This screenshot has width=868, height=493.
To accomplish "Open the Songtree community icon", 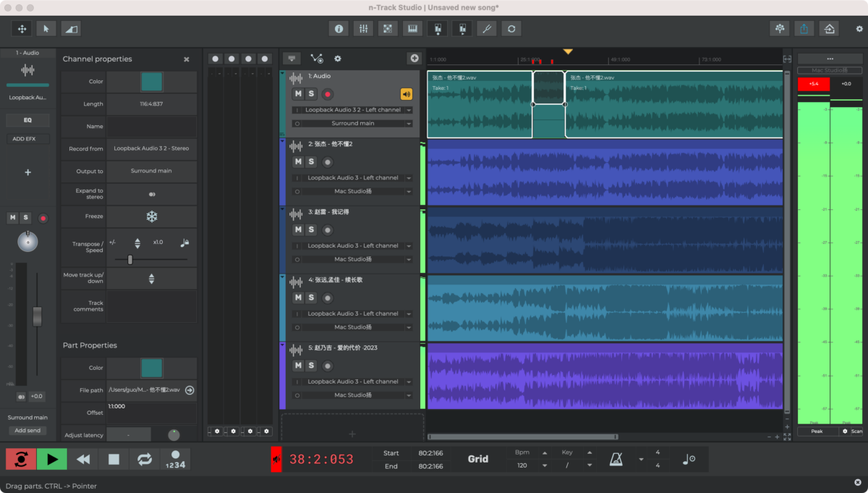I will pos(780,28).
